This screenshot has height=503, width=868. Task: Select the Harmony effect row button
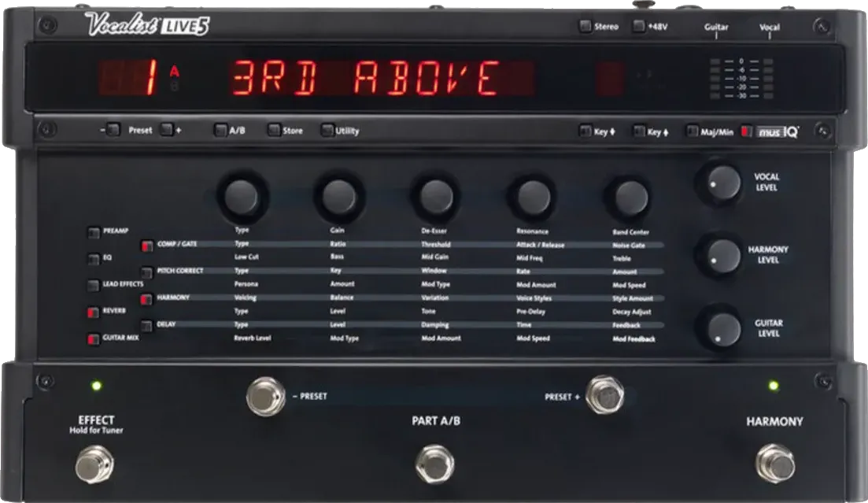pyautogui.click(x=146, y=298)
